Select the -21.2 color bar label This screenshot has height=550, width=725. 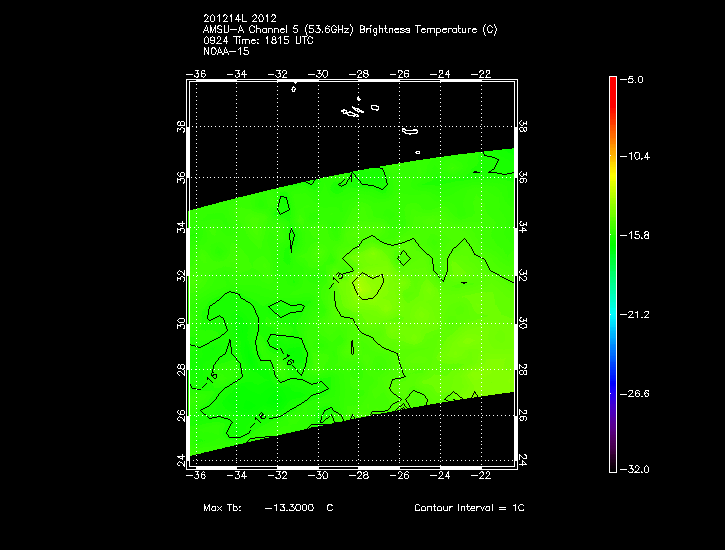[636, 314]
